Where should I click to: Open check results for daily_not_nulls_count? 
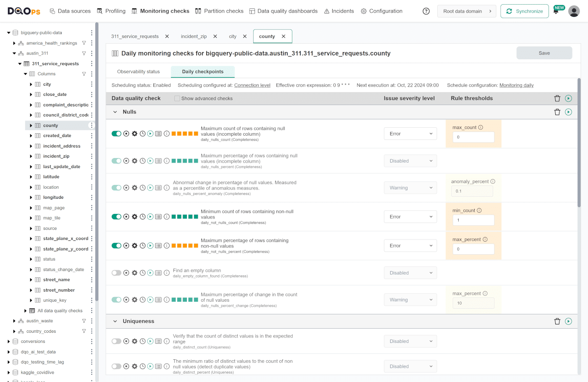(x=158, y=216)
